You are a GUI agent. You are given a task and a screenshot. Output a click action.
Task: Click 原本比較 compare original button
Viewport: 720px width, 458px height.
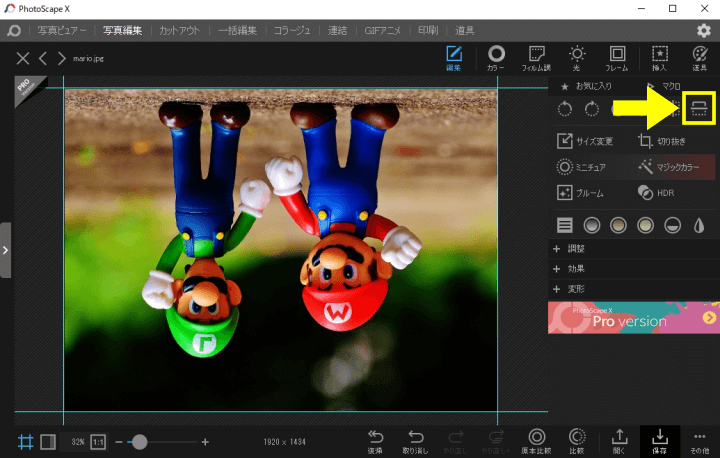click(x=536, y=441)
